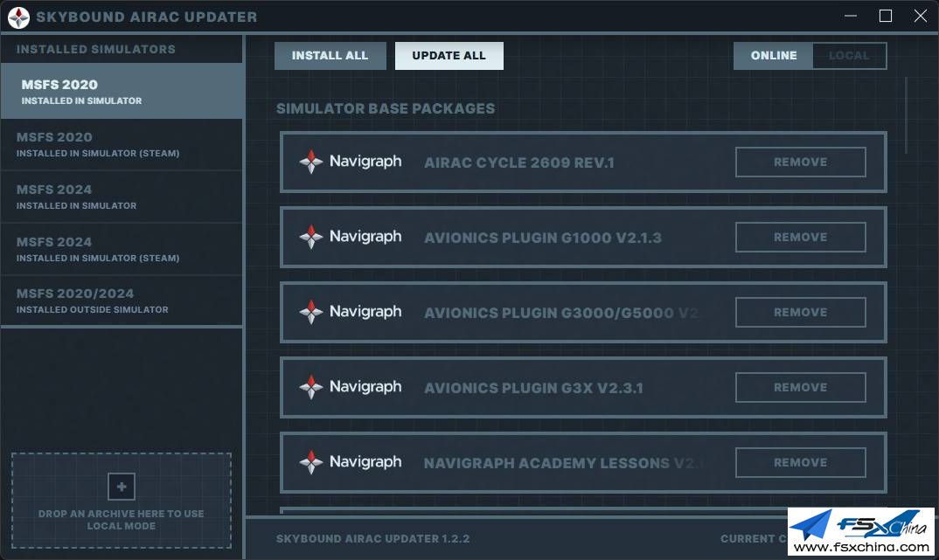This screenshot has width=939, height=560.
Task: Close the Skybound AIRAC Updater window
Action: (921, 16)
